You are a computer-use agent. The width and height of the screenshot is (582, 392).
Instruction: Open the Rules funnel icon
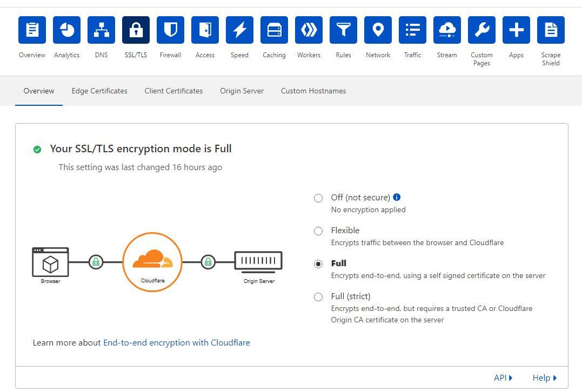(343, 30)
